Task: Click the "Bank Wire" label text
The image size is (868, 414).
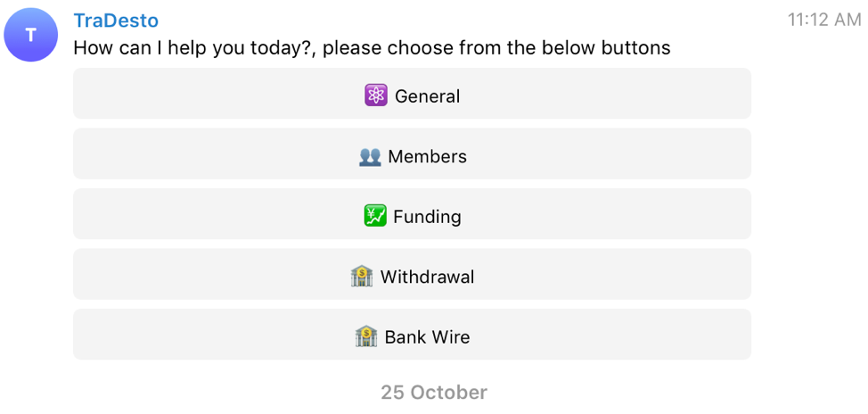Action: (x=427, y=337)
